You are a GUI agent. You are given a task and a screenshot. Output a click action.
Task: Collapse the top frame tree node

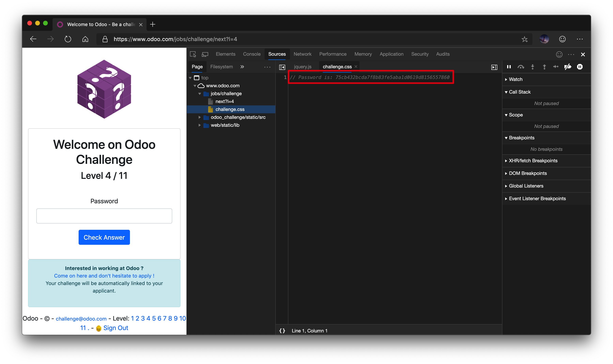tap(190, 78)
